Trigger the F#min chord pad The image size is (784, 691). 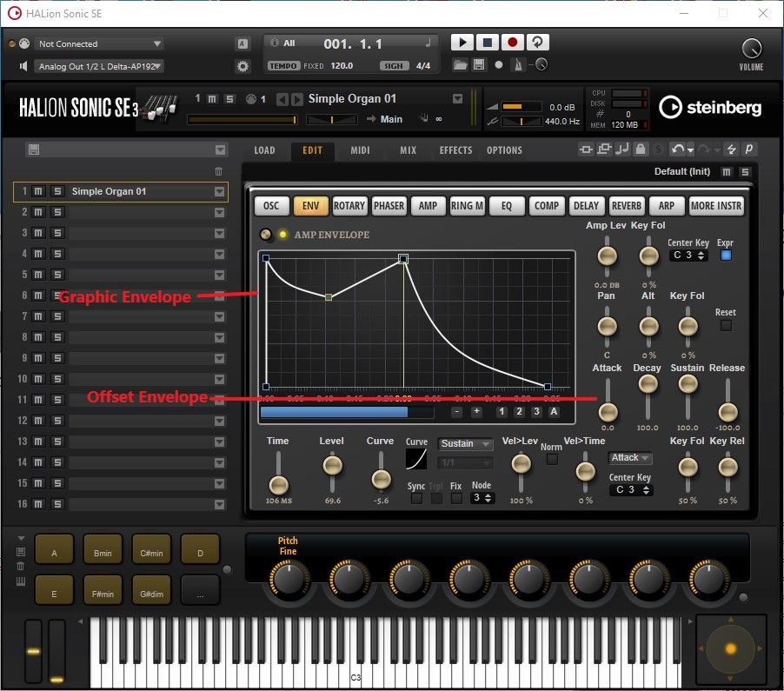[103, 590]
